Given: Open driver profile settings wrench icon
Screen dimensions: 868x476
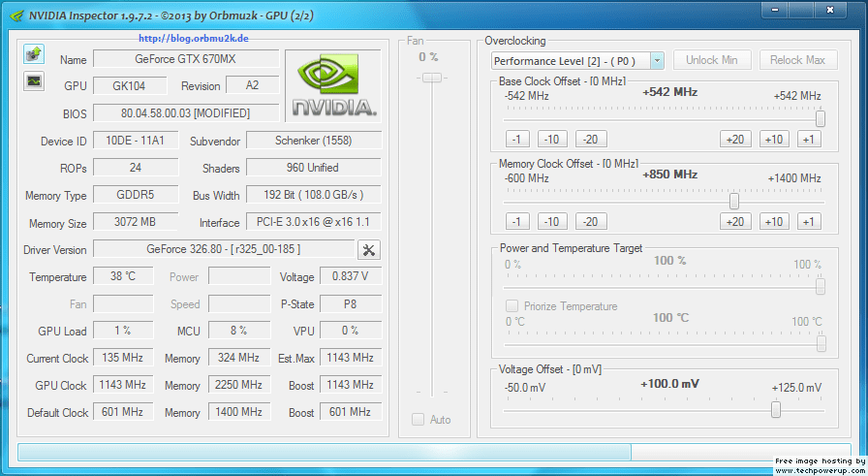Looking at the screenshot, I should 369,250.
